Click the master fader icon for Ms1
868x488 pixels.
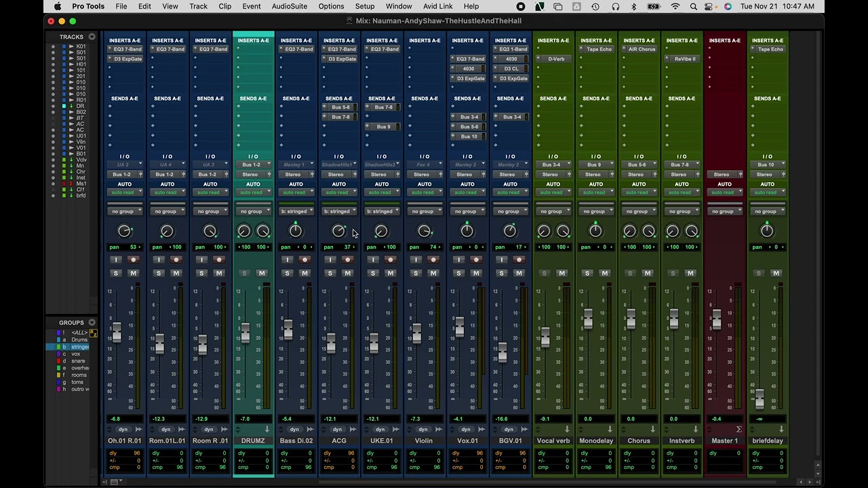[x=71, y=184]
